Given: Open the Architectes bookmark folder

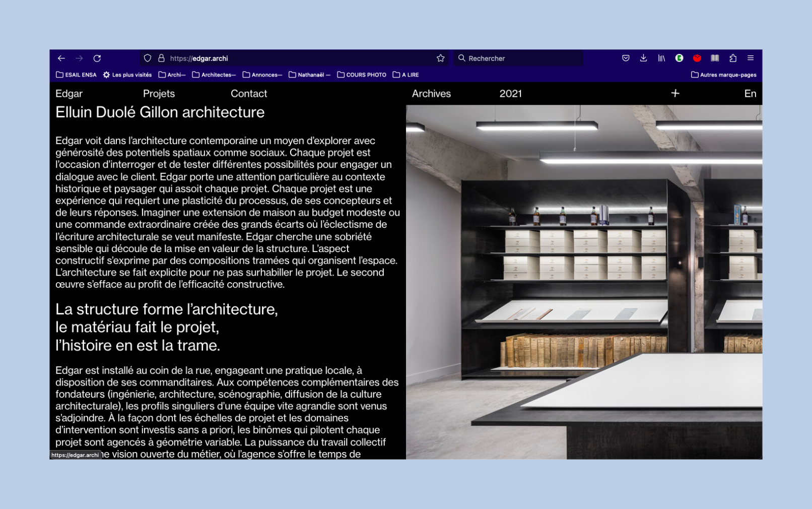Looking at the screenshot, I should point(214,75).
